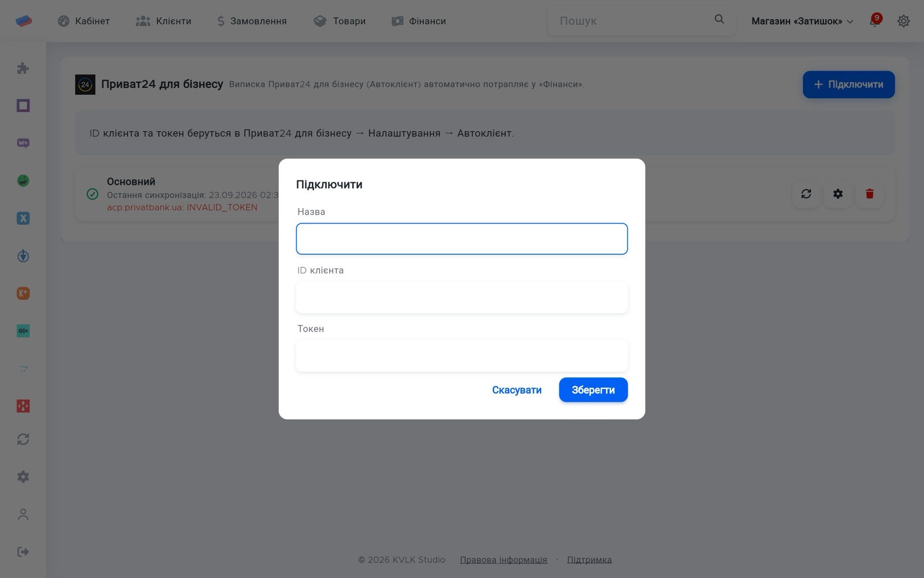Click the sync arrows icon in sidebar
This screenshot has width=924, height=578.
pyautogui.click(x=23, y=439)
